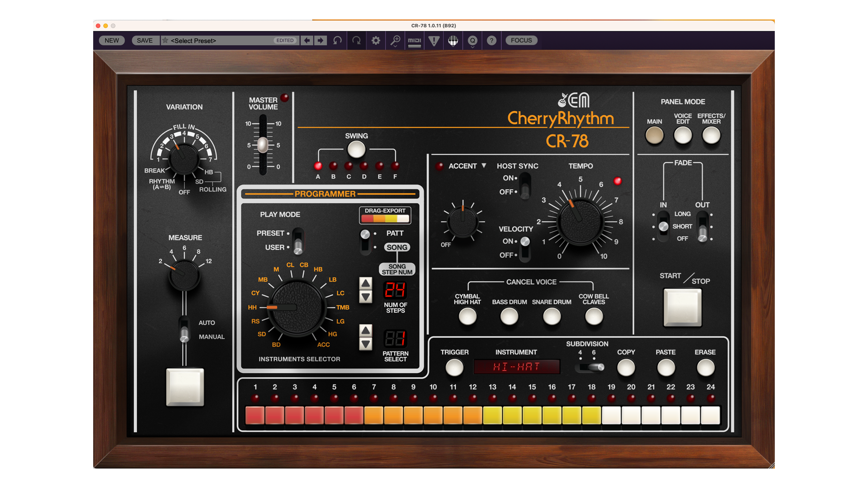The width and height of the screenshot is (868, 488).
Task: Select the next preset arrow
Action: pyautogui.click(x=321, y=41)
